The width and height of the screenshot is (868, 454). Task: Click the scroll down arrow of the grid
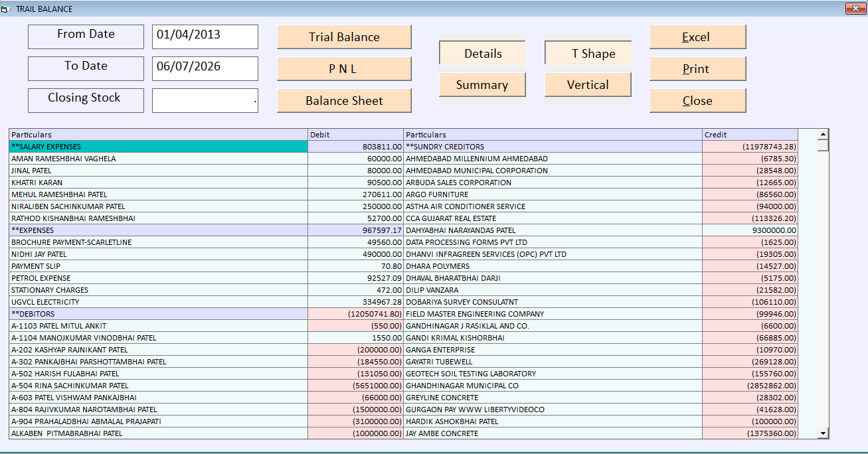[824, 433]
